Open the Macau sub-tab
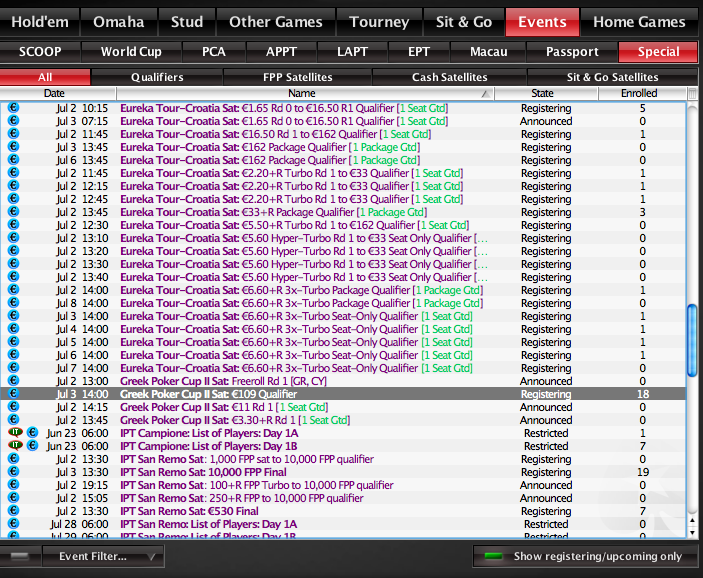This screenshot has height=578, width=703. click(x=488, y=52)
